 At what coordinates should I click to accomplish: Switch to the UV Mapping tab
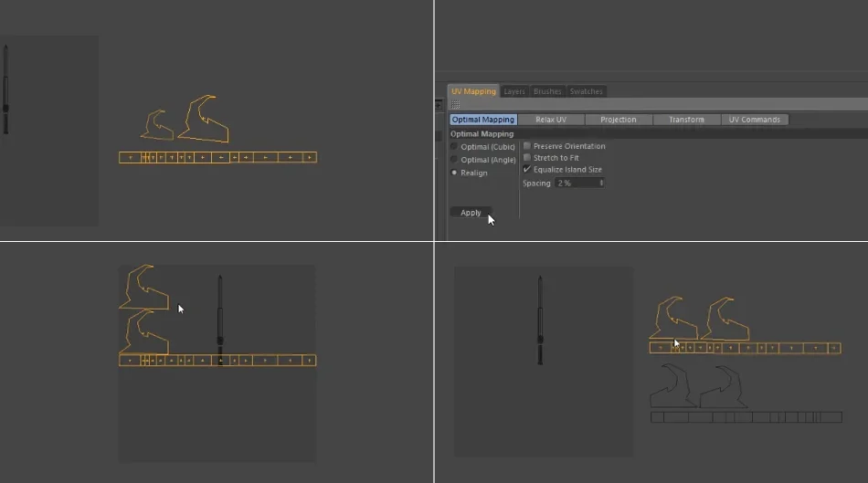click(473, 91)
